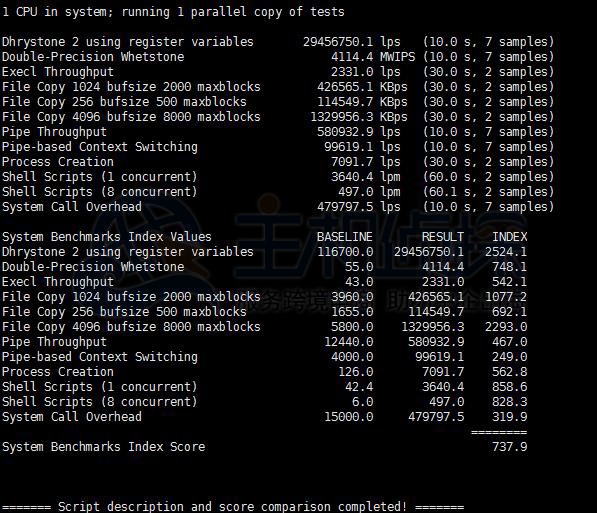The image size is (597, 513).
Task: Select System Call Overhead 479797.5 lps value
Action: click(359, 207)
